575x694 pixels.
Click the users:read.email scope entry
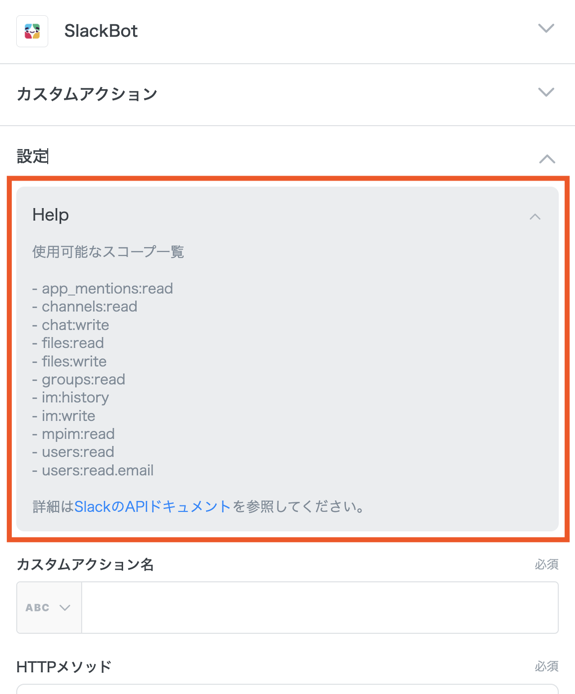(93, 470)
